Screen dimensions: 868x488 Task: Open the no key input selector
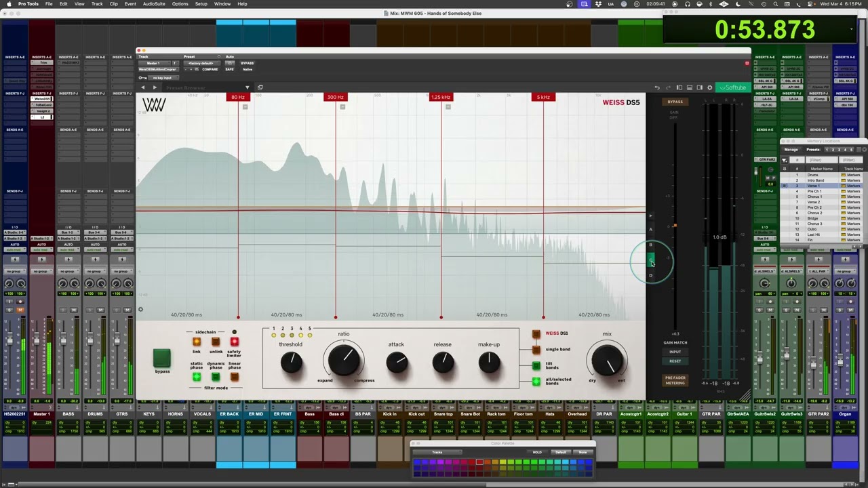(x=163, y=78)
